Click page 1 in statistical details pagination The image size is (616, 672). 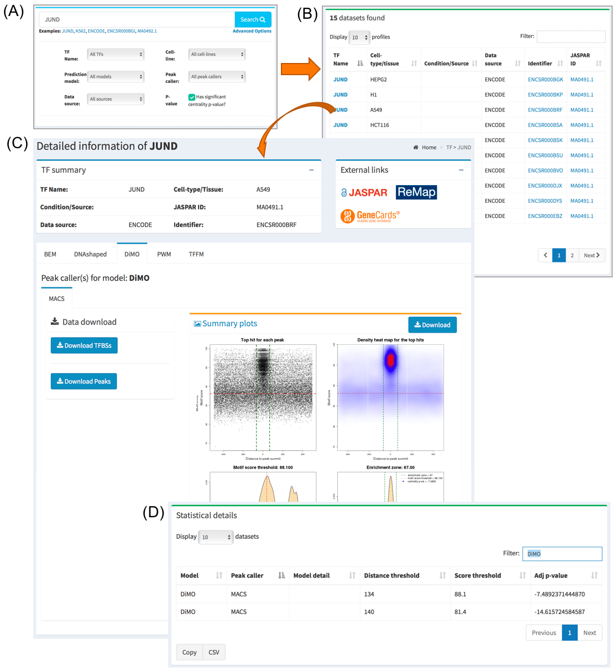570,633
